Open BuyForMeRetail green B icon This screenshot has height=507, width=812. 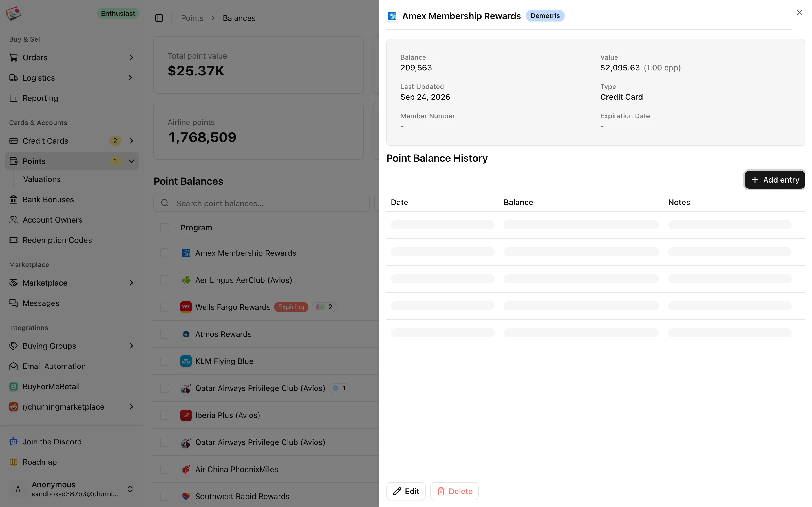(x=14, y=386)
